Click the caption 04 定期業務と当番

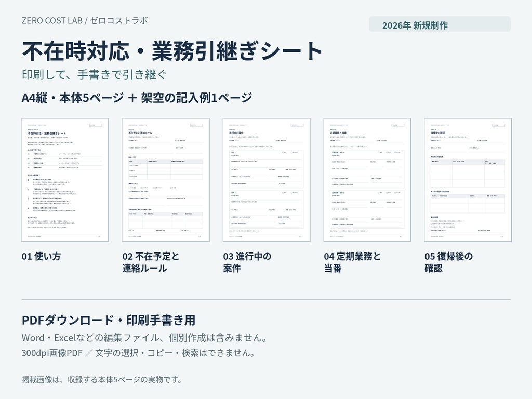tap(352, 262)
